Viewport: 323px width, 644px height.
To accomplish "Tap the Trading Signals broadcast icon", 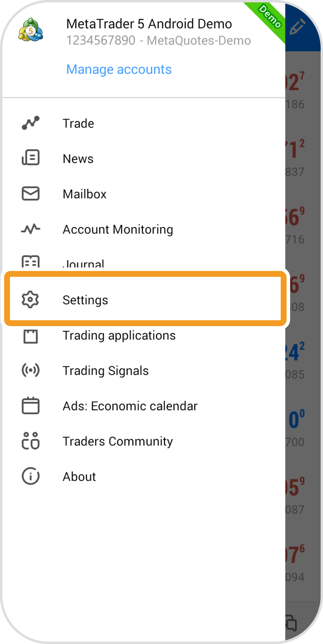I will [31, 370].
